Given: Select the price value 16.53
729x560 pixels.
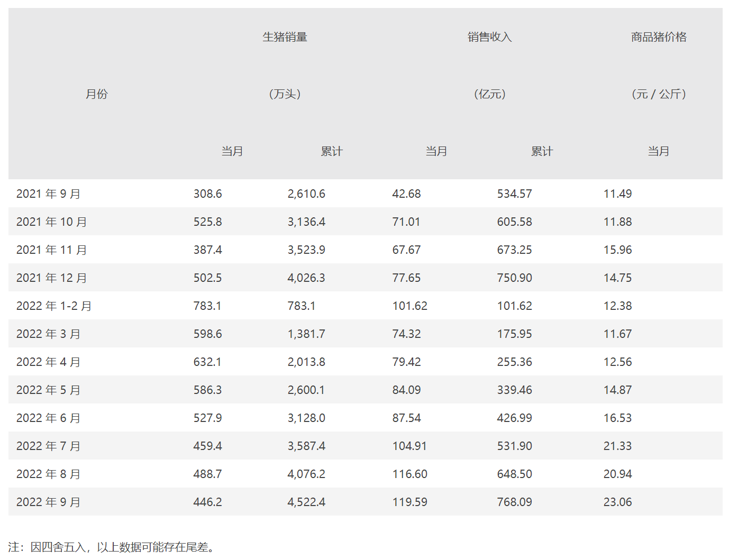Looking at the screenshot, I should coord(617,418).
